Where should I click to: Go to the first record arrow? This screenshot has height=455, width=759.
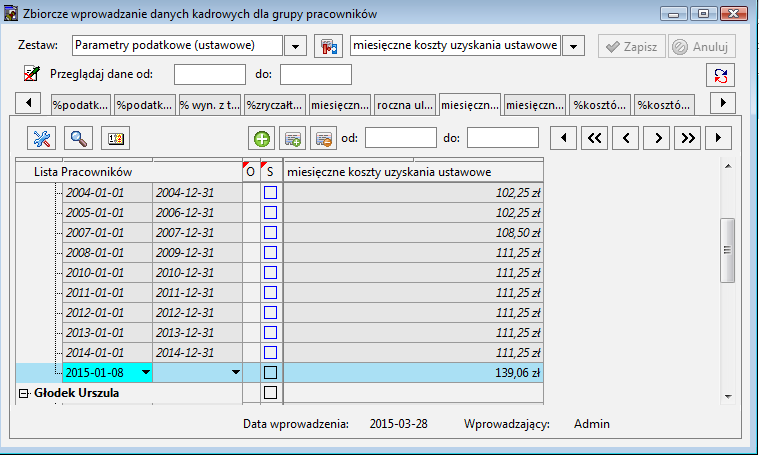tap(563, 138)
